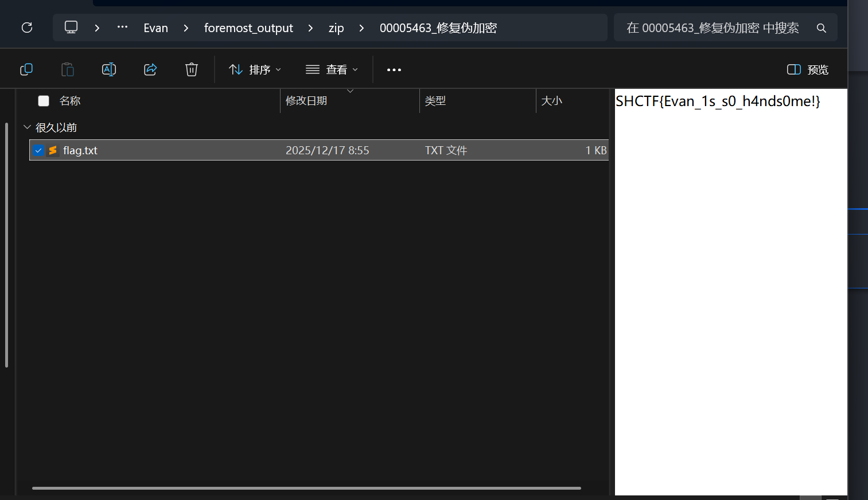Viewport: 868px width, 500px height.
Task: Open the 排序 sort dropdown
Action: point(255,69)
